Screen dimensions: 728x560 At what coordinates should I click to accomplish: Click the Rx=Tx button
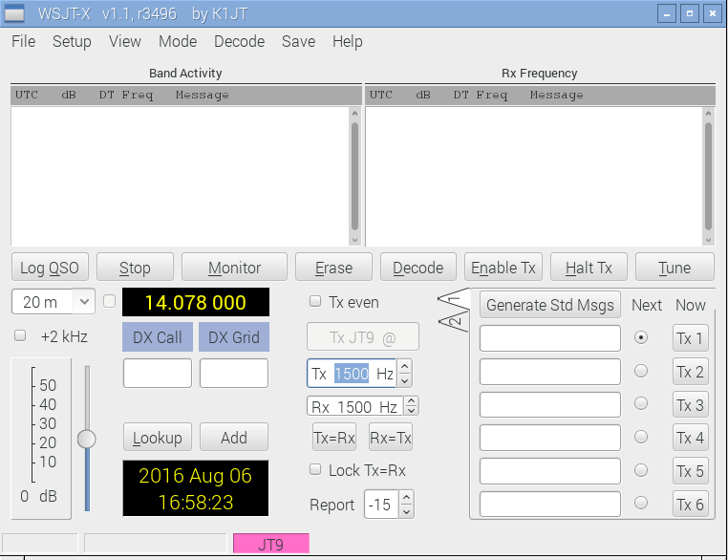point(391,438)
